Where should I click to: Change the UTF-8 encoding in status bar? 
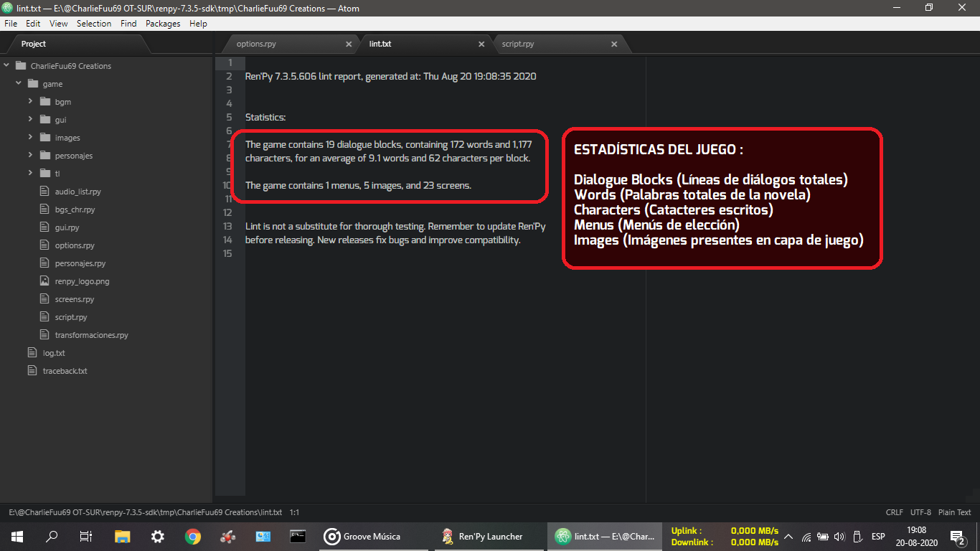coord(920,512)
